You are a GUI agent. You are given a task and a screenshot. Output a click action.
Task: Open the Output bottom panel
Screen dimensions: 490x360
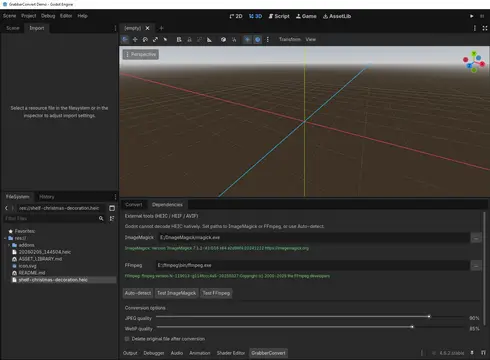130,353
